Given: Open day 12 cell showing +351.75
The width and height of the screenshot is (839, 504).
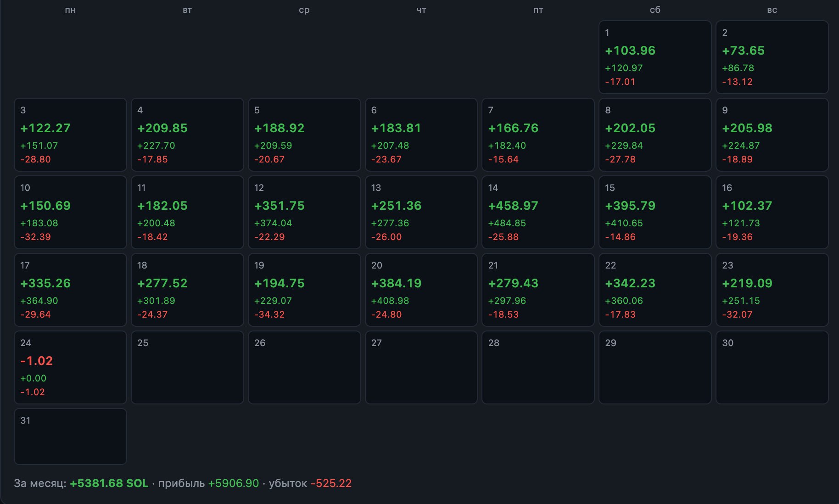Looking at the screenshot, I should pos(304,212).
